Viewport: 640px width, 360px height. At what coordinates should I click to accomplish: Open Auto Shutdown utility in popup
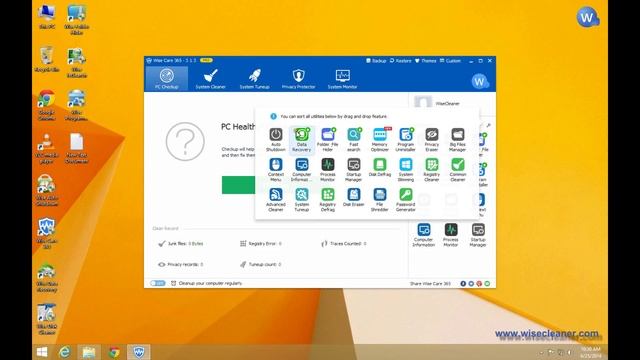pyautogui.click(x=276, y=140)
